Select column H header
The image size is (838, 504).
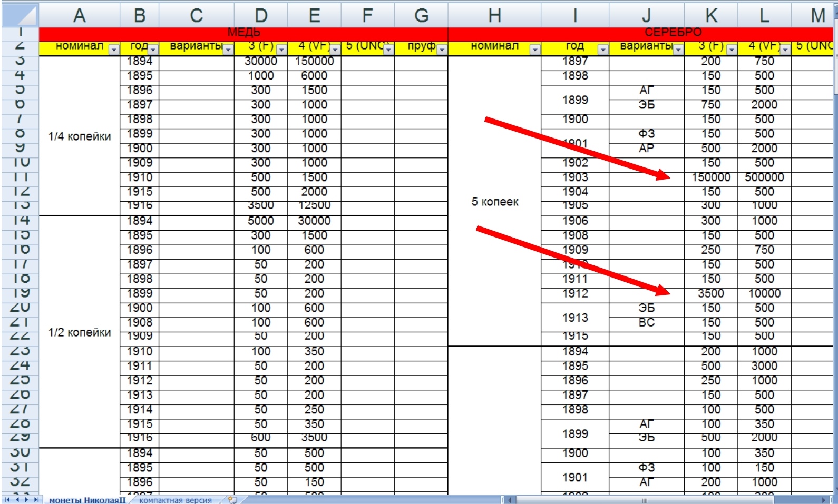click(494, 16)
